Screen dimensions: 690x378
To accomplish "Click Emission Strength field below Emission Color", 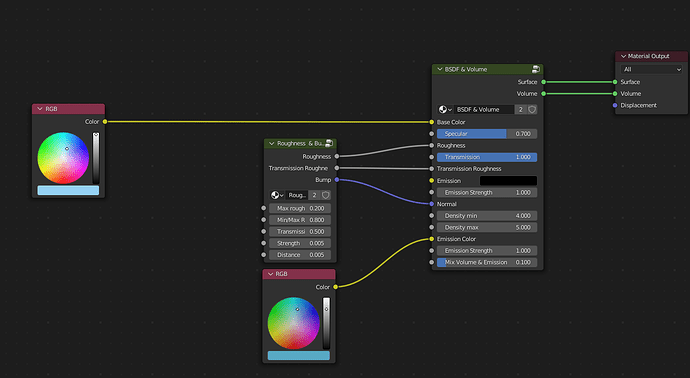I will [x=487, y=250].
